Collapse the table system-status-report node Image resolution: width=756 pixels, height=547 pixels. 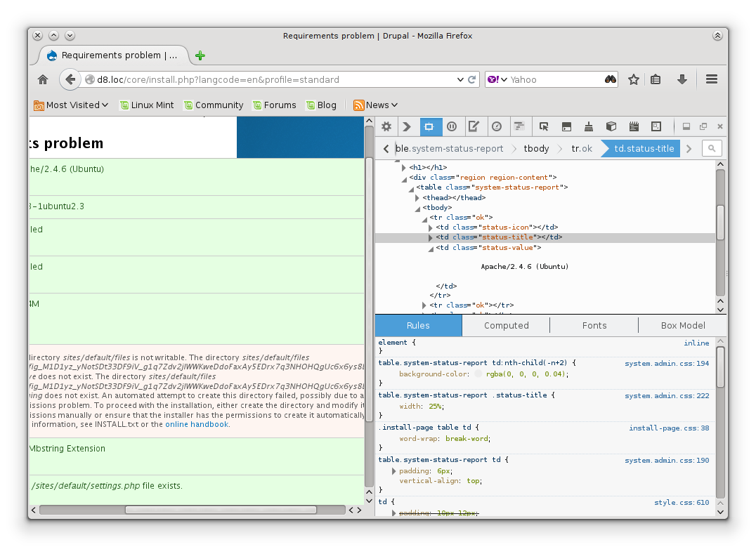coord(411,188)
